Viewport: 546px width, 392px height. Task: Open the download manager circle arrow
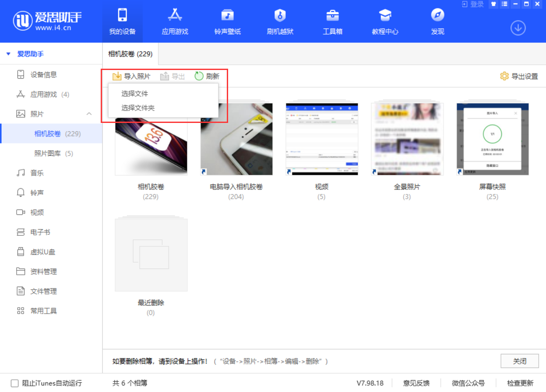tap(518, 28)
